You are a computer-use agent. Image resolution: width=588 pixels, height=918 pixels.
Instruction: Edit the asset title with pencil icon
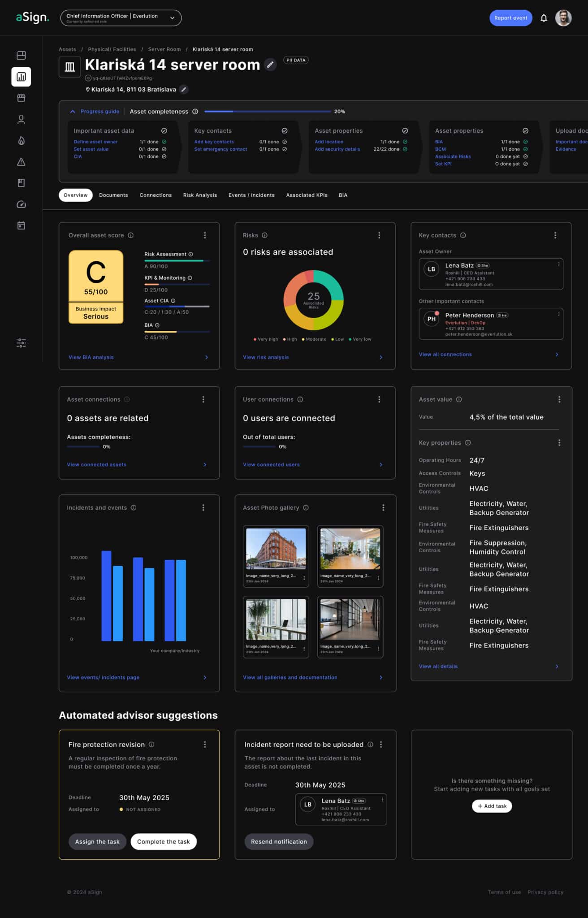click(x=270, y=65)
